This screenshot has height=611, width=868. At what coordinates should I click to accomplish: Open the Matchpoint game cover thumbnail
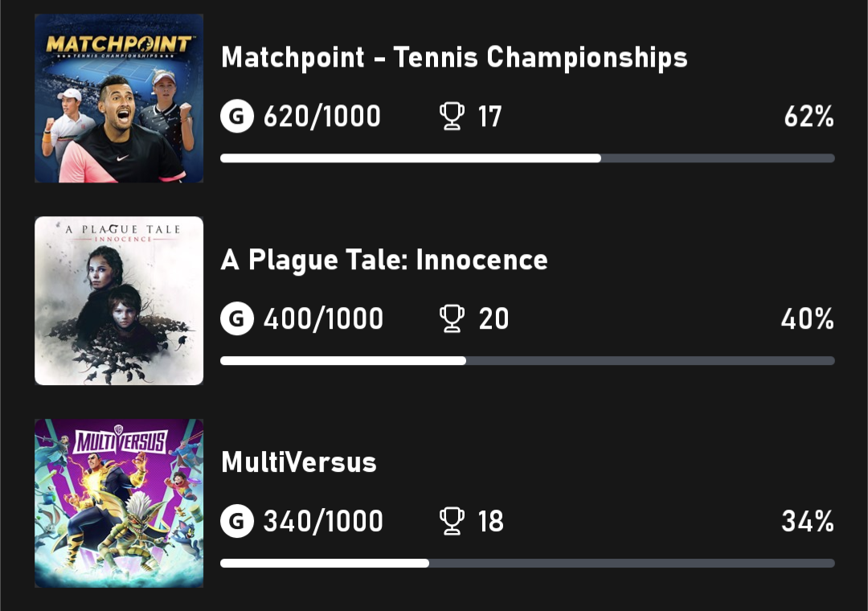tap(119, 98)
